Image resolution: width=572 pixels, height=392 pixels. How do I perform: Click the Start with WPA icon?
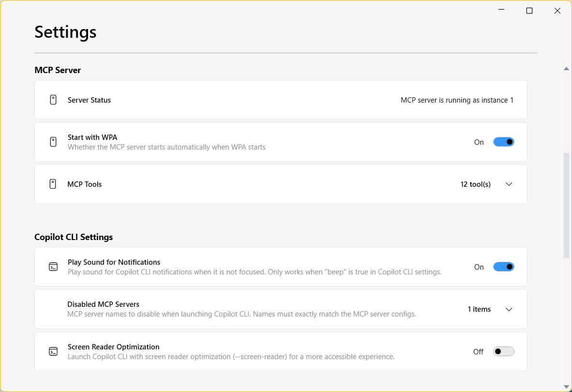pos(53,142)
